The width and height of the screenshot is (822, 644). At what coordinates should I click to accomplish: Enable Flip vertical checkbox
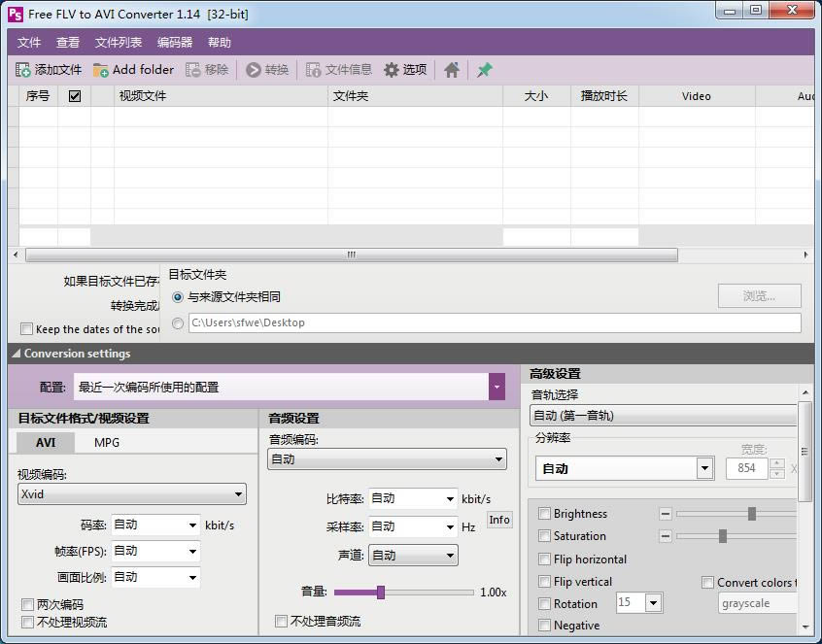[x=545, y=582]
